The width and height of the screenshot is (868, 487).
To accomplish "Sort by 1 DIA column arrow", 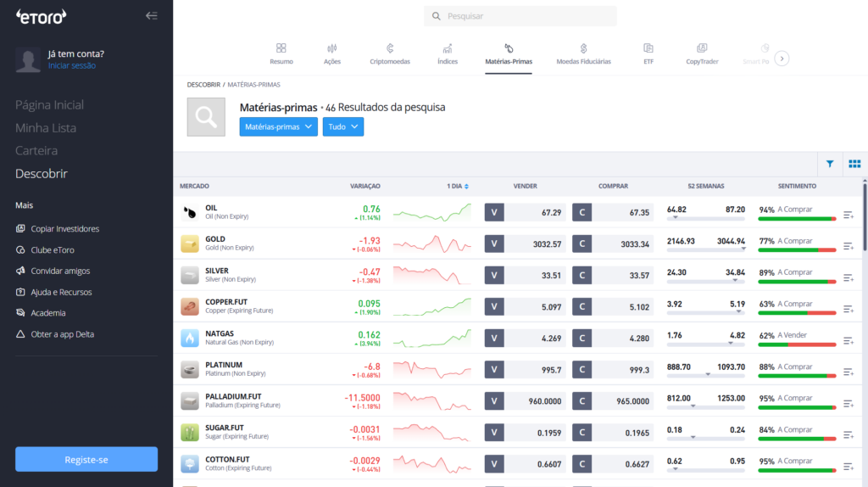I will click(467, 186).
